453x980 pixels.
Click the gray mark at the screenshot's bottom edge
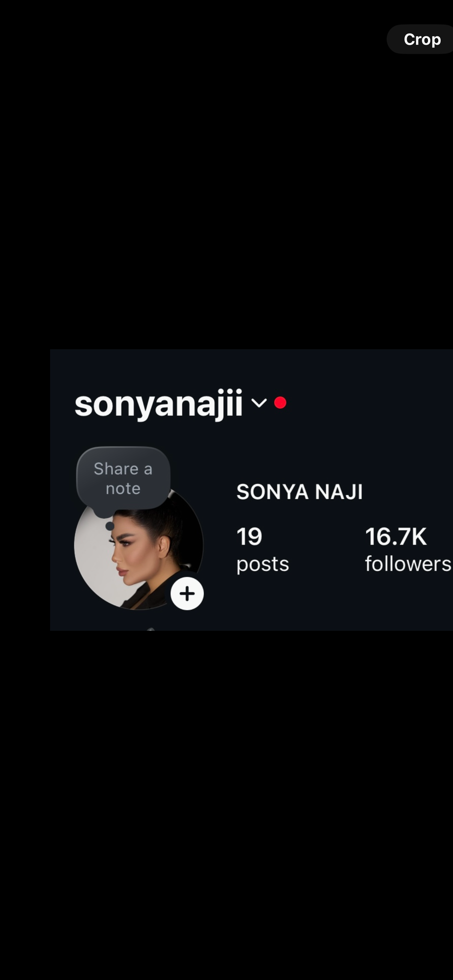coord(151,629)
